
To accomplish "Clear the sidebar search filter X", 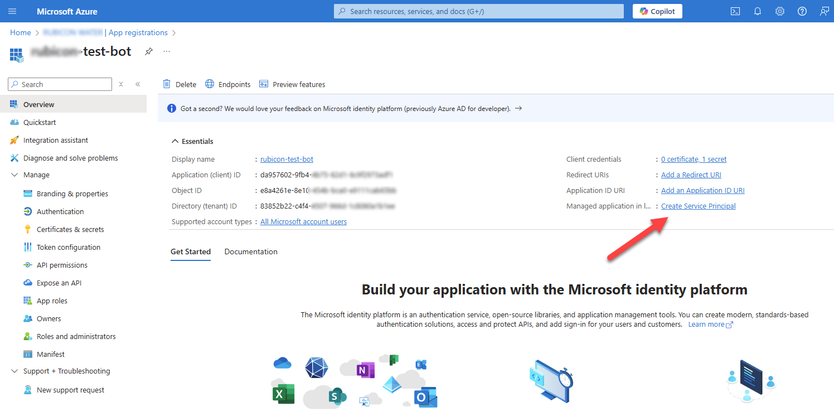I will coord(121,84).
